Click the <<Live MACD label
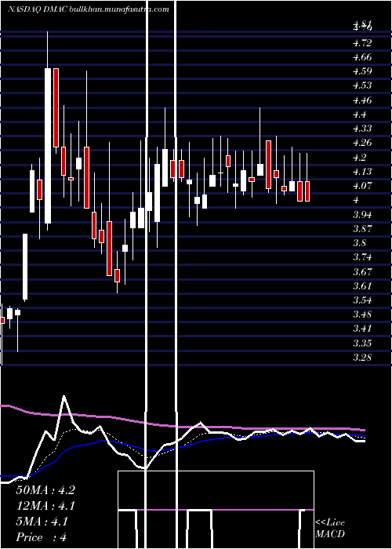This screenshot has width=392, height=549. coord(330,529)
